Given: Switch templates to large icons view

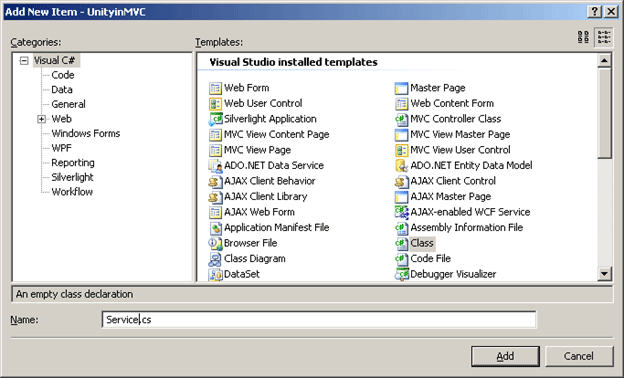Looking at the screenshot, I should click(x=583, y=37).
